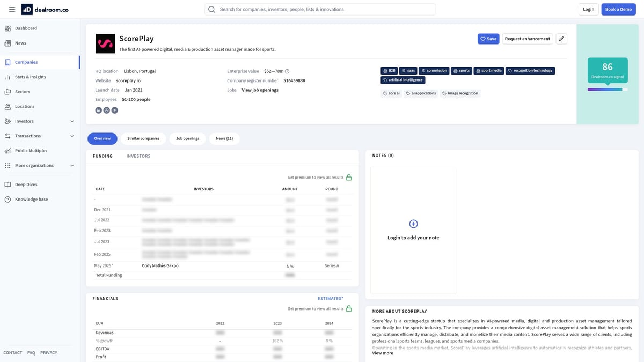Click the Companies sidebar icon
This screenshot has width=644, height=362.
click(8, 62)
